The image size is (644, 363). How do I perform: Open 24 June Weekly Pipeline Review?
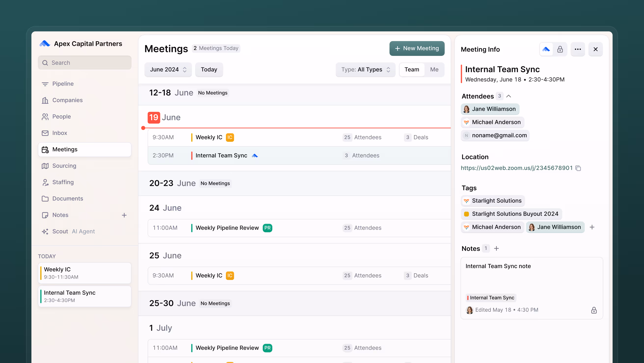[299, 228]
